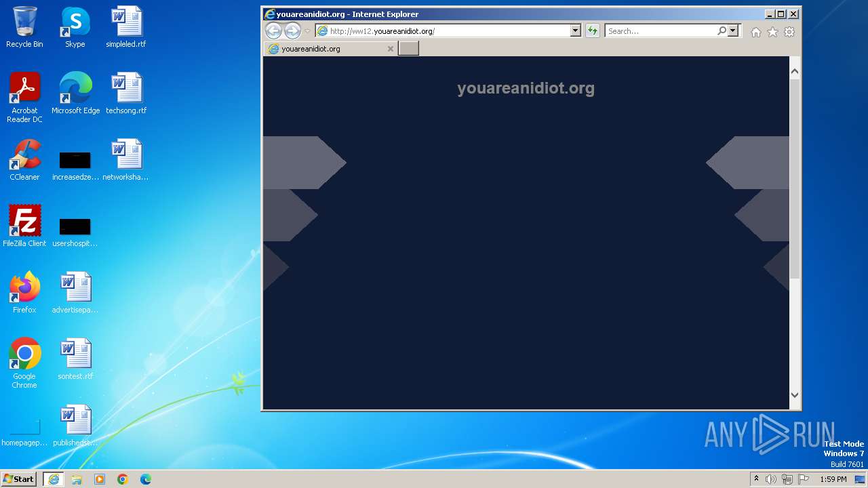
Task: Click the magnifier search icon
Action: [722, 31]
